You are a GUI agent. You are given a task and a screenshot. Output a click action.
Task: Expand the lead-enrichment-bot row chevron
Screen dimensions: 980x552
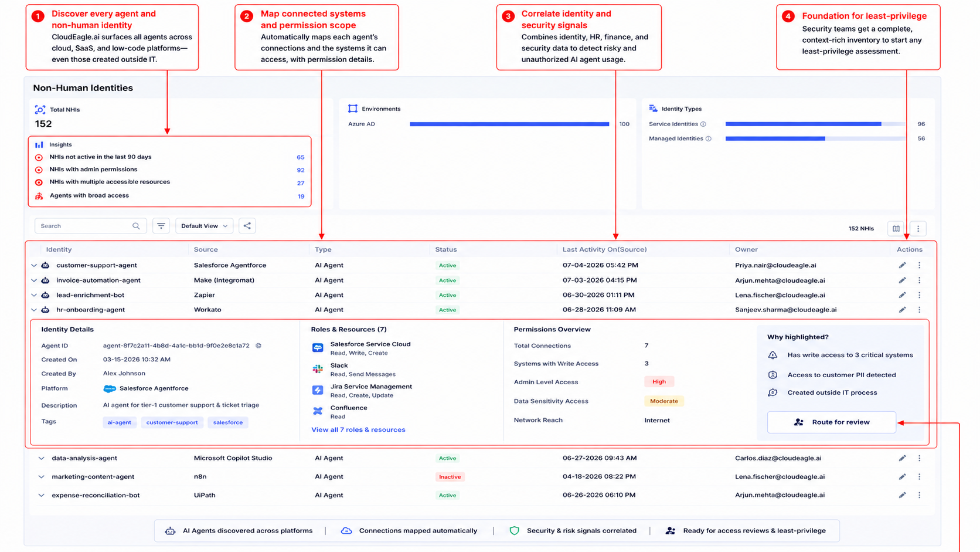point(34,295)
